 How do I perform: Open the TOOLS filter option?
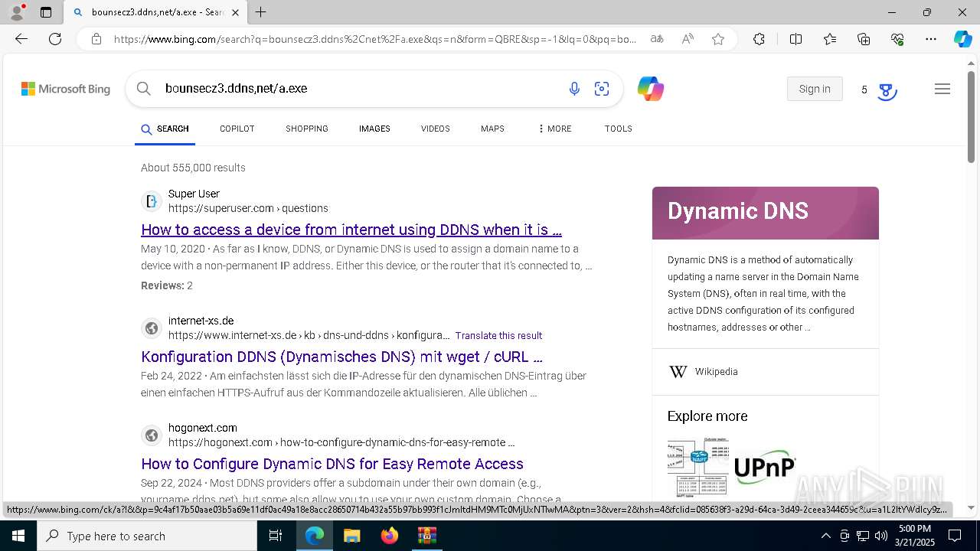619,129
